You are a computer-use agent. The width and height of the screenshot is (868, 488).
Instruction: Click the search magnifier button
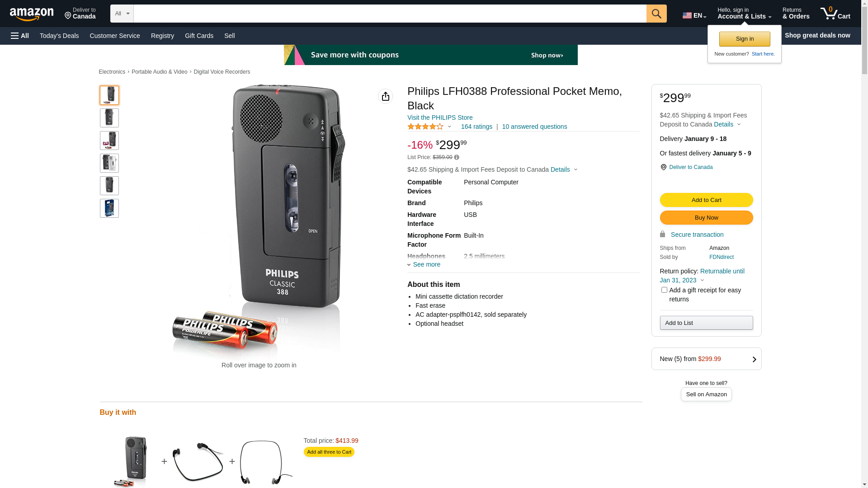[656, 14]
